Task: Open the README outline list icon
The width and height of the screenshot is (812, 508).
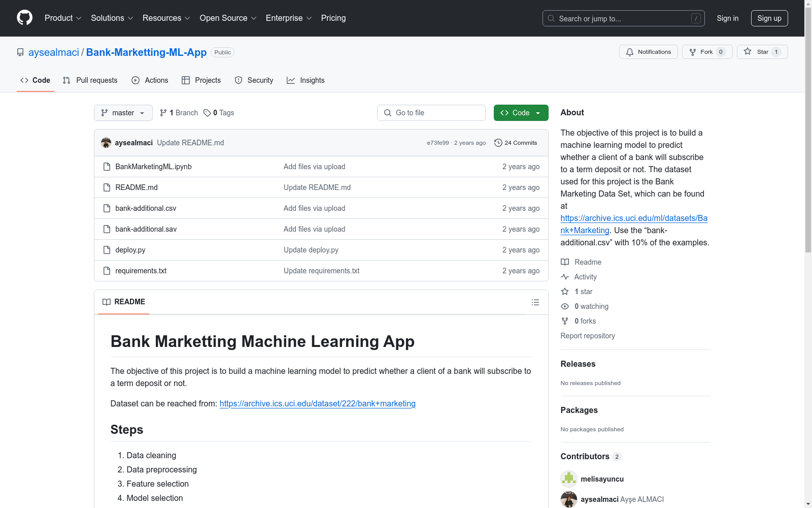Action: tap(535, 302)
